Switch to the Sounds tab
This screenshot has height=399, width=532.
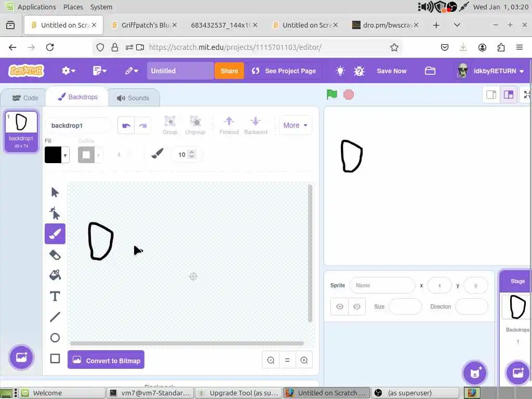[134, 98]
